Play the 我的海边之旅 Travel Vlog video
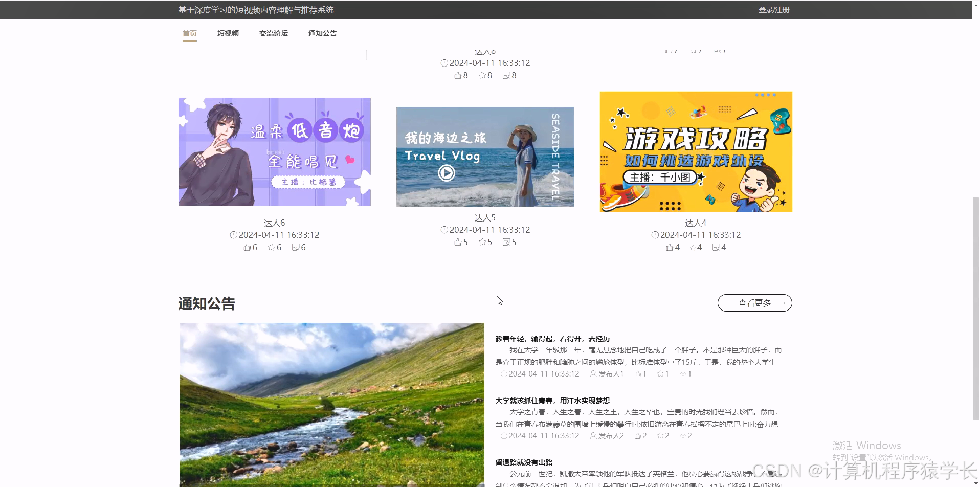This screenshot has height=487, width=980. (x=446, y=173)
